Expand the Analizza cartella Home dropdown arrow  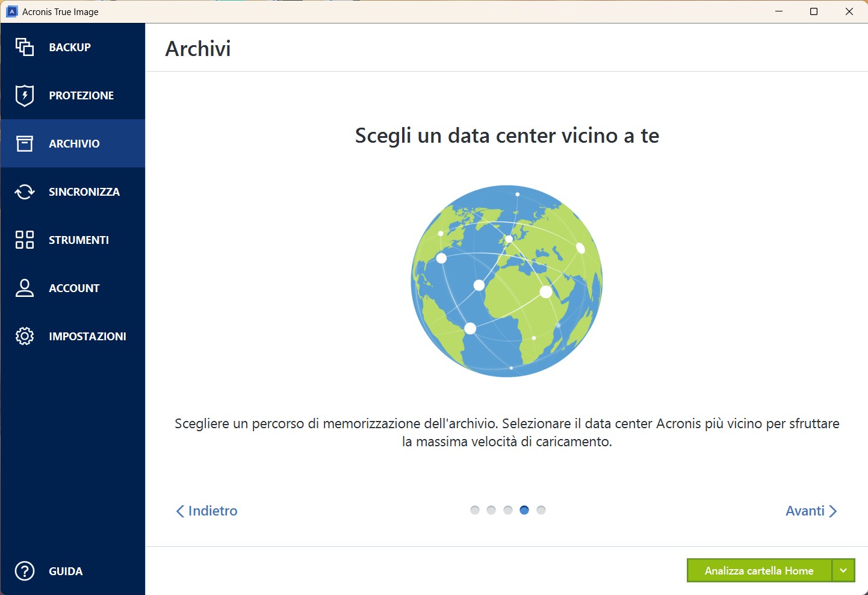pos(843,570)
